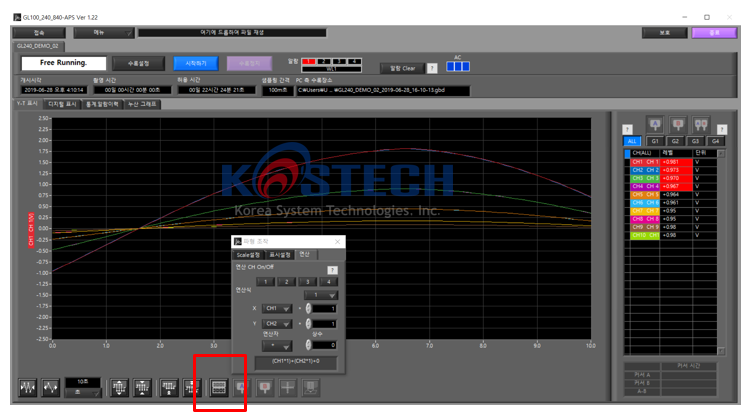Click the time-axis compress waveform icon
This screenshot has height=418, width=741.
tap(28, 387)
